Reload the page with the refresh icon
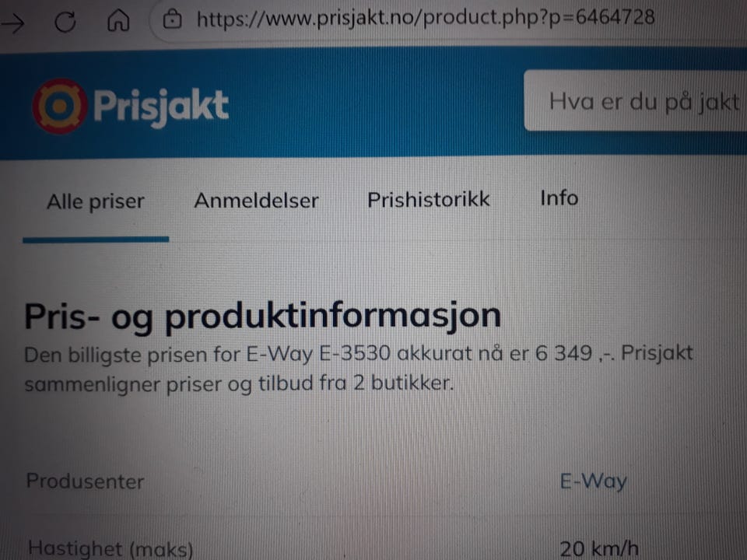Image resolution: width=747 pixels, height=560 pixels. [x=65, y=22]
